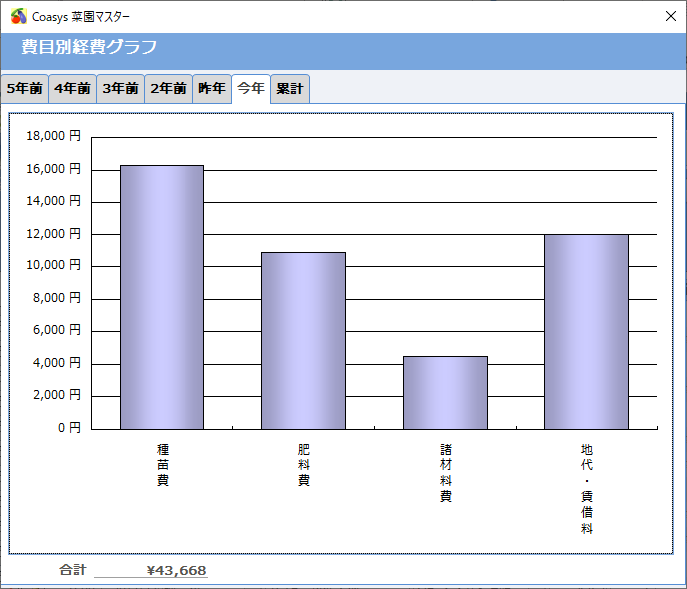The width and height of the screenshot is (687, 589).
Task: Show the 昨年 tab
Action: (x=212, y=89)
